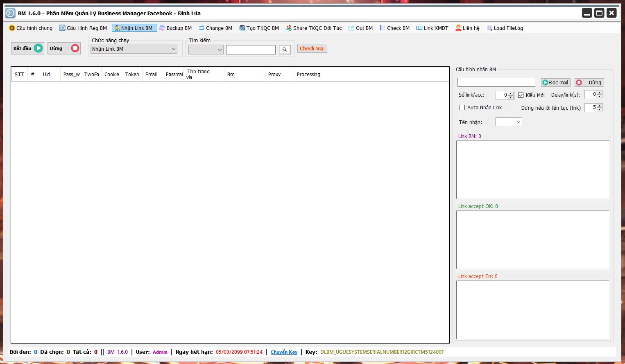Open the Tên nhận dropdown
This screenshot has width=625, height=364.
coord(509,122)
